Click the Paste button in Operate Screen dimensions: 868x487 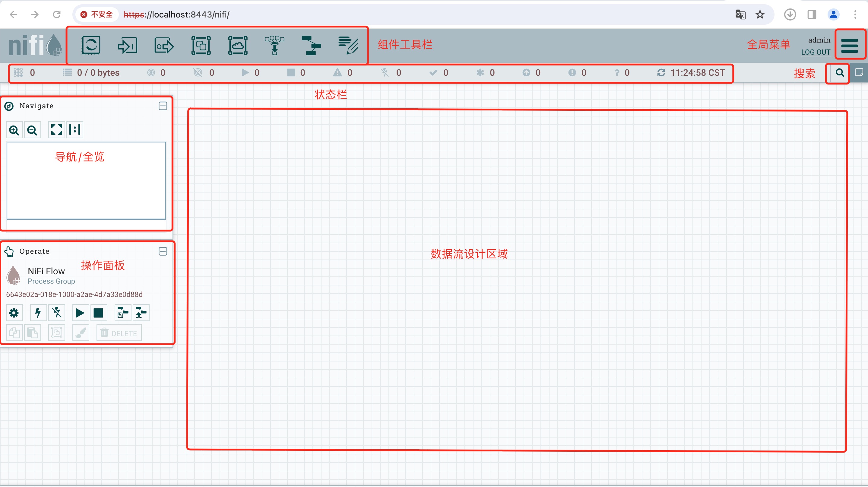(x=32, y=333)
